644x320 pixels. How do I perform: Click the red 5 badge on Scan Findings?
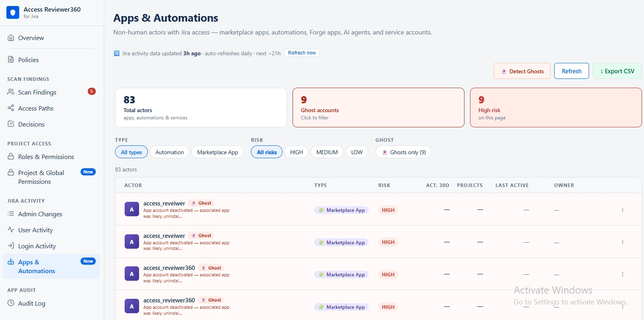[92, 92]
